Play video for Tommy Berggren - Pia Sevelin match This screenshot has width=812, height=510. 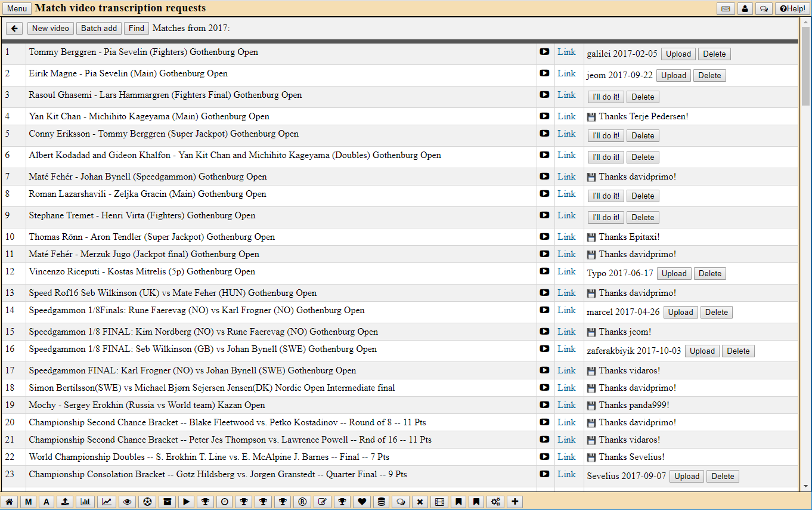coord(544,52)
